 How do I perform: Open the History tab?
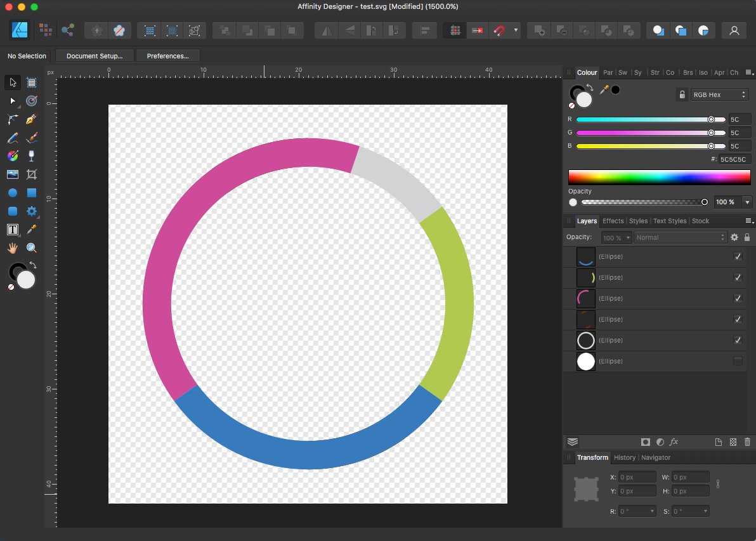click(x=625, y=457)
